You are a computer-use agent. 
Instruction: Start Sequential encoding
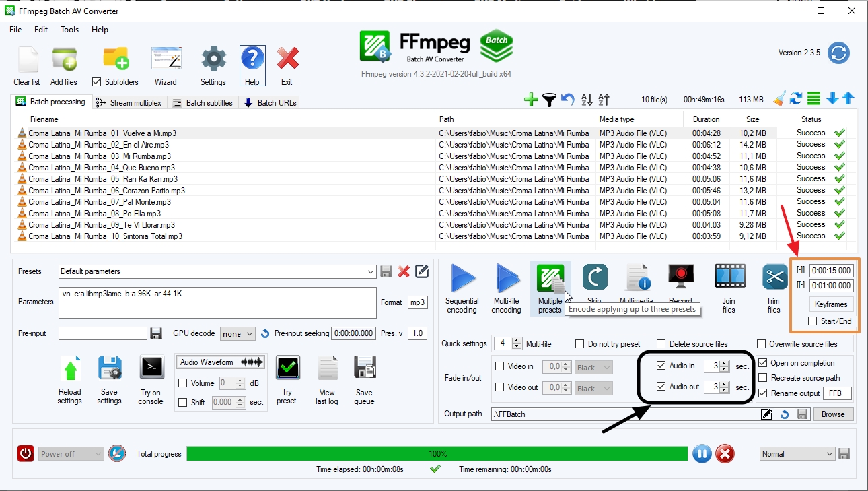[x=462, y=277]
